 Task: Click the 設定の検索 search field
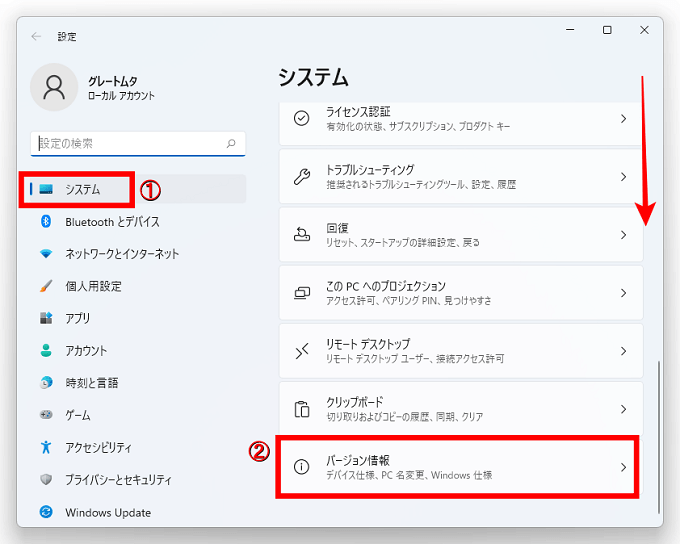click(138, 144)
